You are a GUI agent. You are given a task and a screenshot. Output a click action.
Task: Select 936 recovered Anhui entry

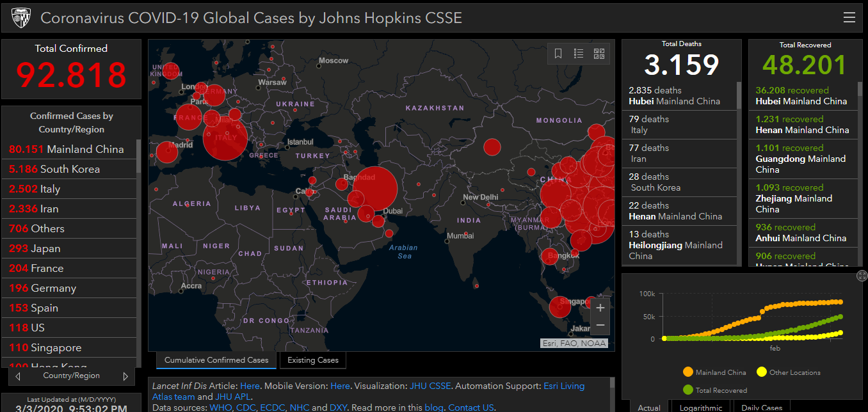pos(803,232)
